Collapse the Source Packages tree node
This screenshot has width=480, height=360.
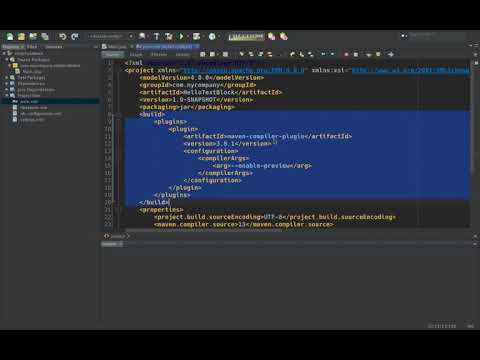click(6, 59)
